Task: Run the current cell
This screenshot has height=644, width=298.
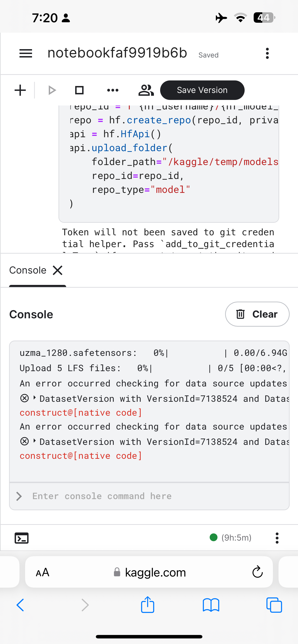Action: pos(52,90)
